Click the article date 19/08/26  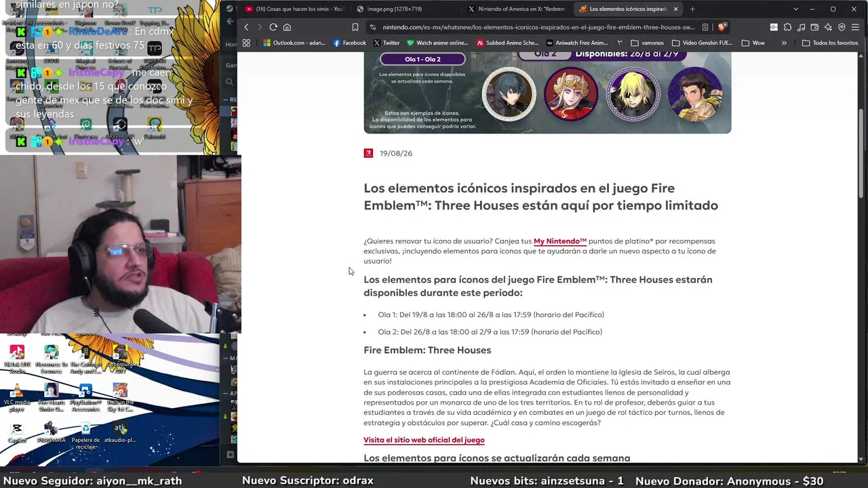(x=396, y=153)
